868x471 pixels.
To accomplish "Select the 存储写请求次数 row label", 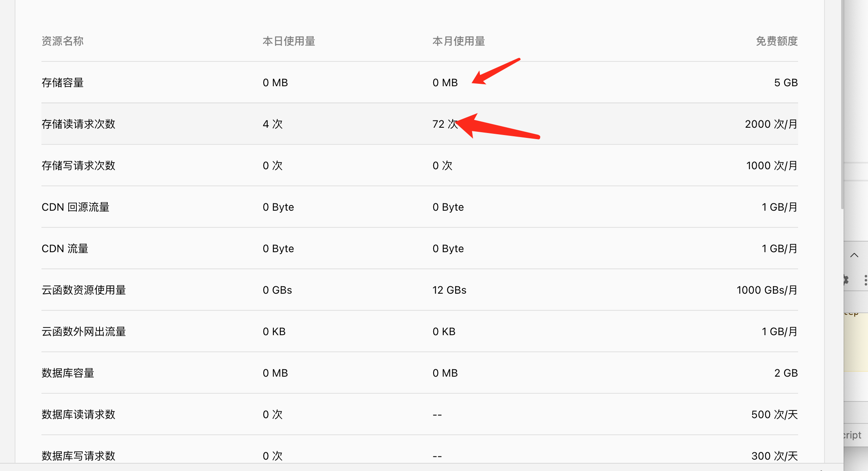I will point(78,166).
